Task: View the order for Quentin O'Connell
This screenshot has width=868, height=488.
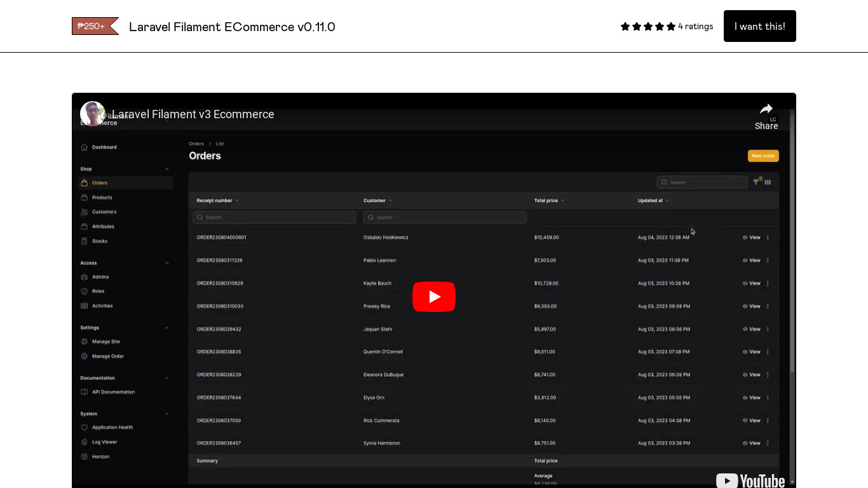Action: [x=752, y=352]
